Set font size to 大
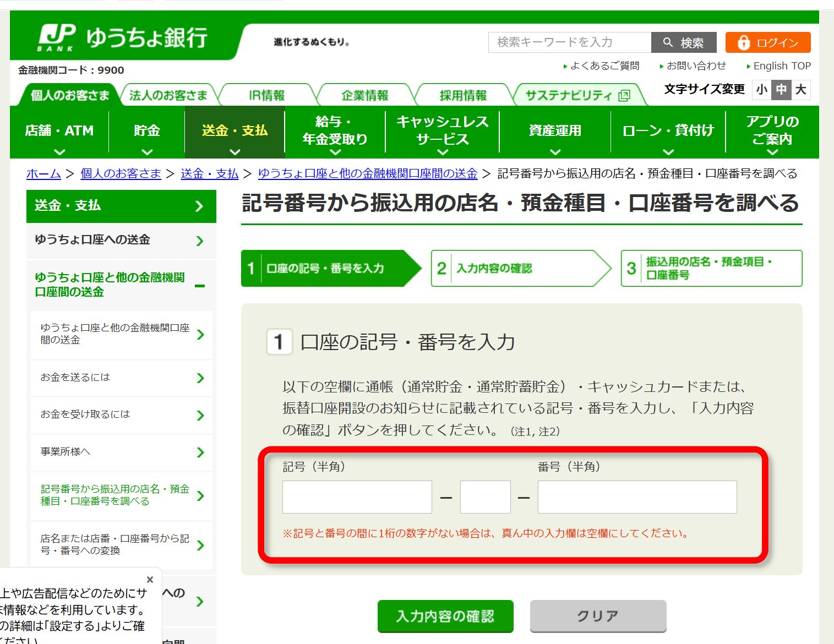The image size is (834, 644). click(801, 90)
